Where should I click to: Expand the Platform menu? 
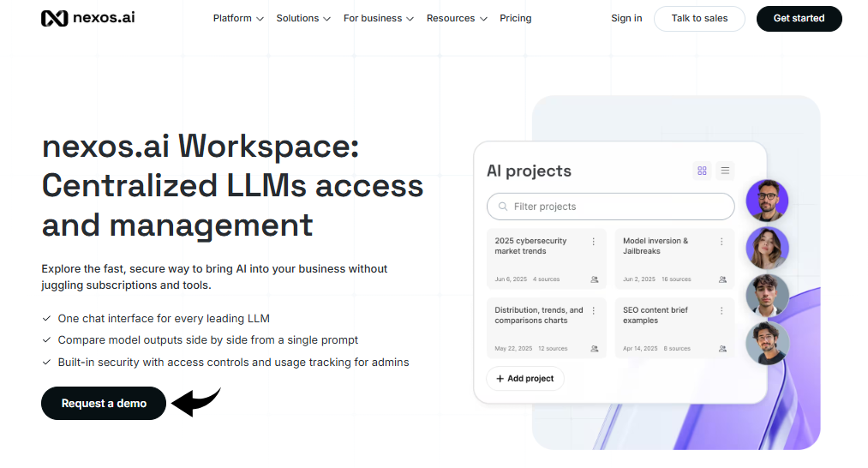pyautogui.click(x=238, y=18)
